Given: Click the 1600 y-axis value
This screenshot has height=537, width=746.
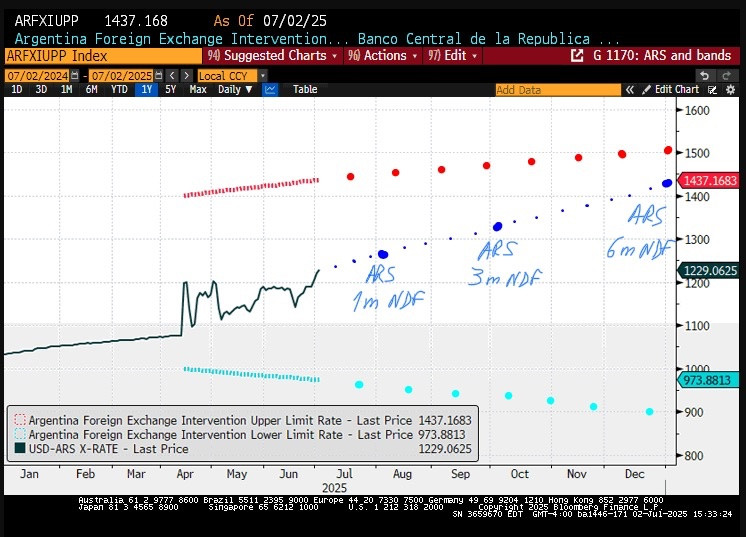Looking at the screenshot, I should pyautogui.click(x=697, y=110).
